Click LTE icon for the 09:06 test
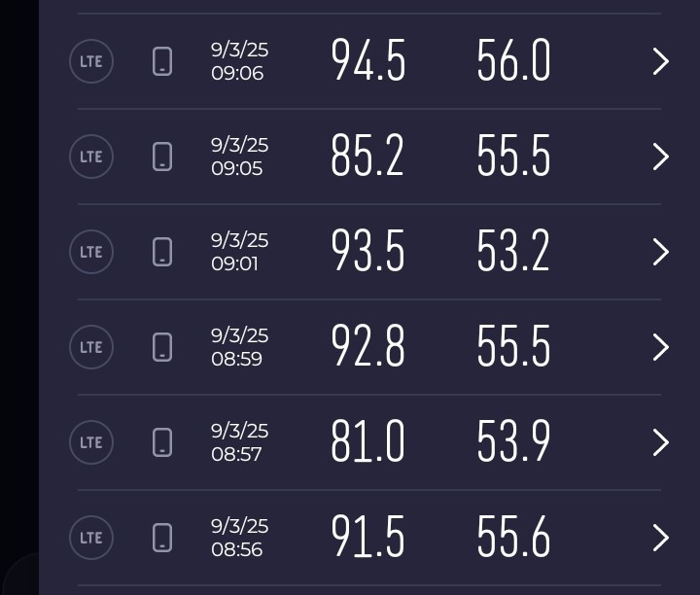The image size is (700, 595). [91, 62]
